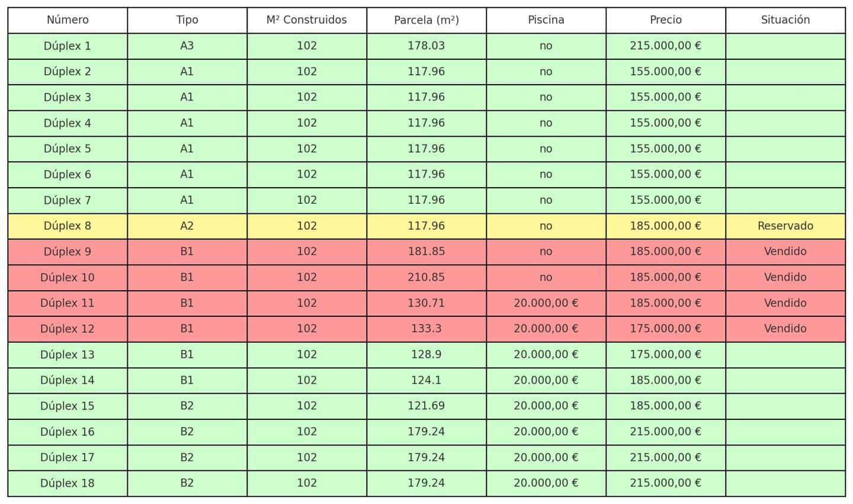Select the Dúplex 1 name cell

(68, 46)
